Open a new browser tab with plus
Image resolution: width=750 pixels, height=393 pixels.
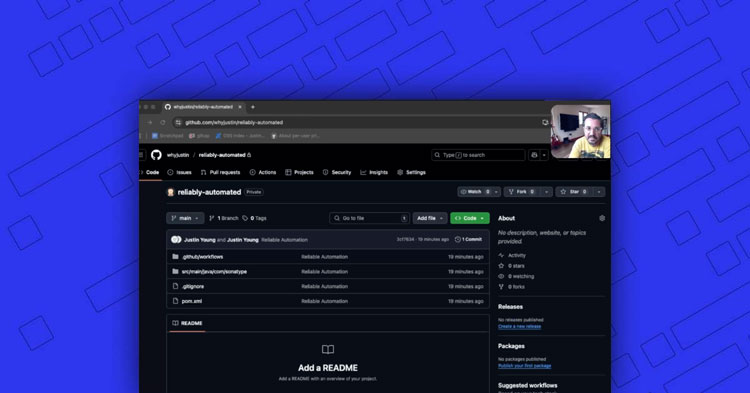click(253, 107)
